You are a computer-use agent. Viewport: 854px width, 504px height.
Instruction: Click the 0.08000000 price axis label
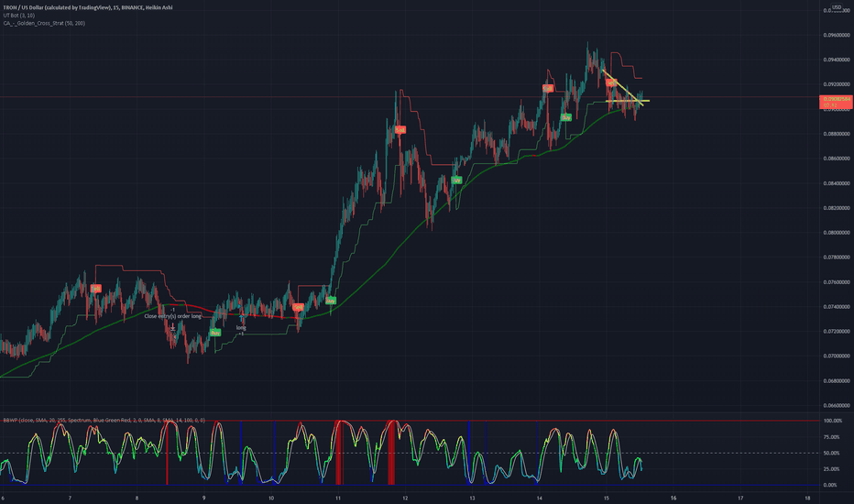[836, 233]
